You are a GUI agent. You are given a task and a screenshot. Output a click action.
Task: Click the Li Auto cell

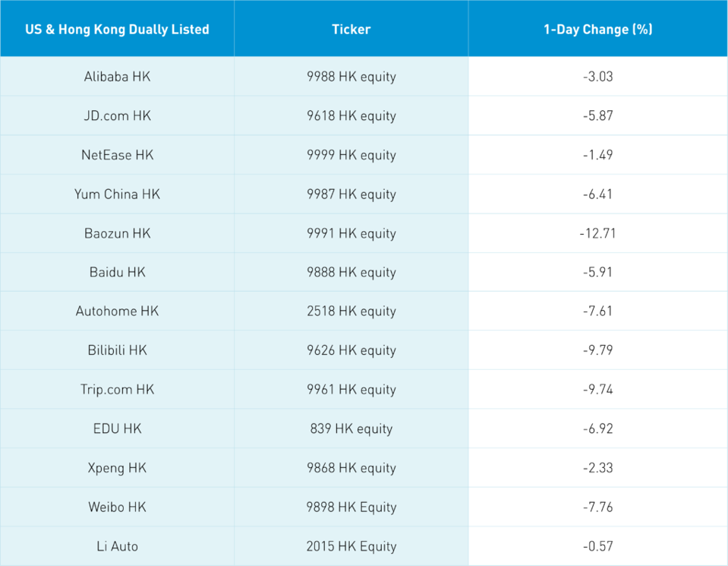point(117,546)
